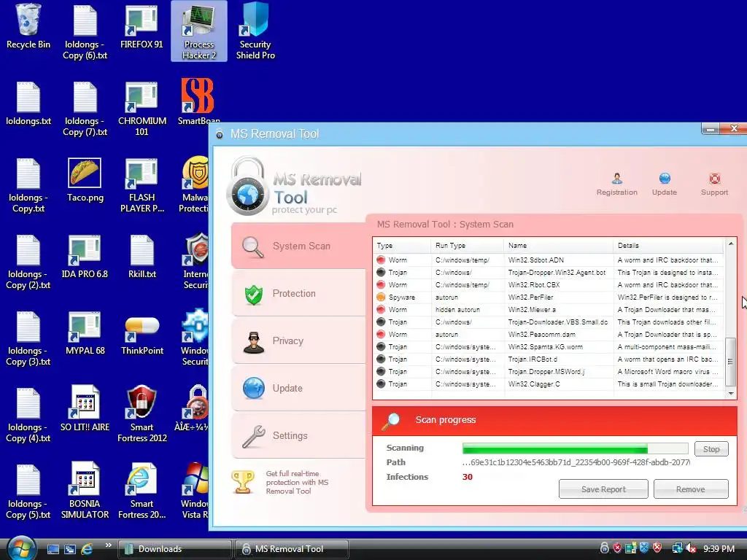Open Security Shield Pro desktop shortcut
747x560 pixels.
[x=255, y=31]
